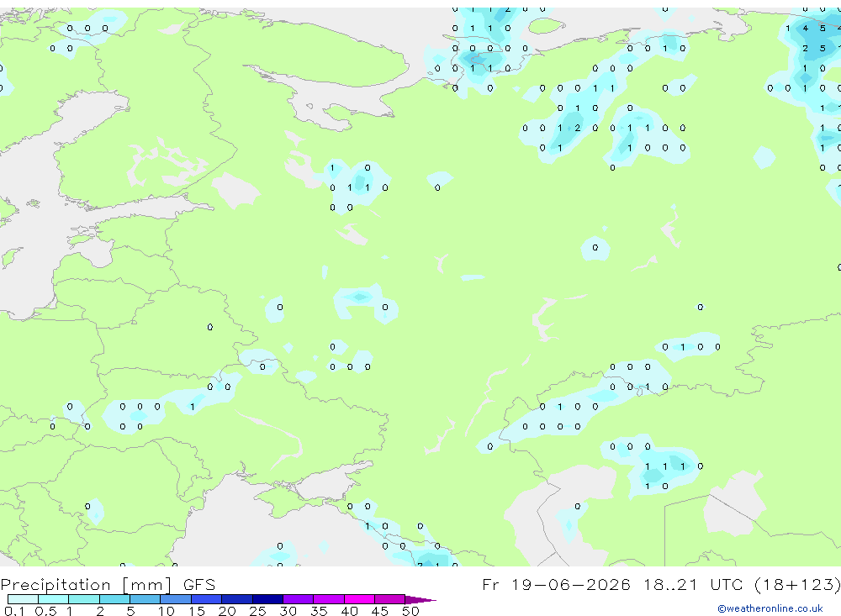The height and width of the screenshot is (616, 841).
Task: Pick the 15–20 mm legend color swatch
Action: pos(207,599)
